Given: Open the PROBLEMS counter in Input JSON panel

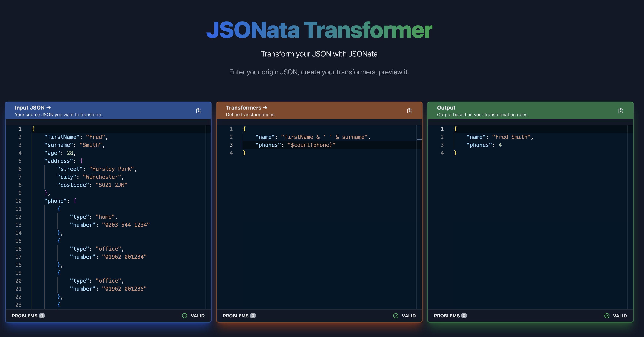Looking at the screenshot, I should click(x=28, y=316).
